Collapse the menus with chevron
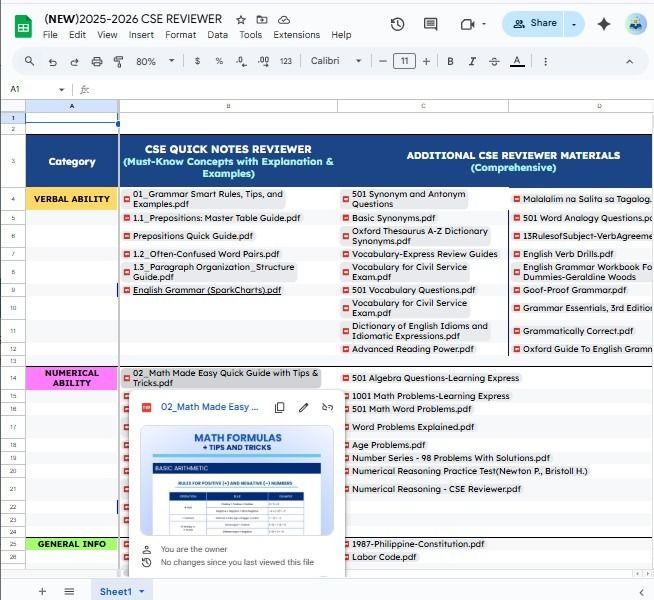The width and height of the screenshot is (654, 600). [x=629, y=62]
